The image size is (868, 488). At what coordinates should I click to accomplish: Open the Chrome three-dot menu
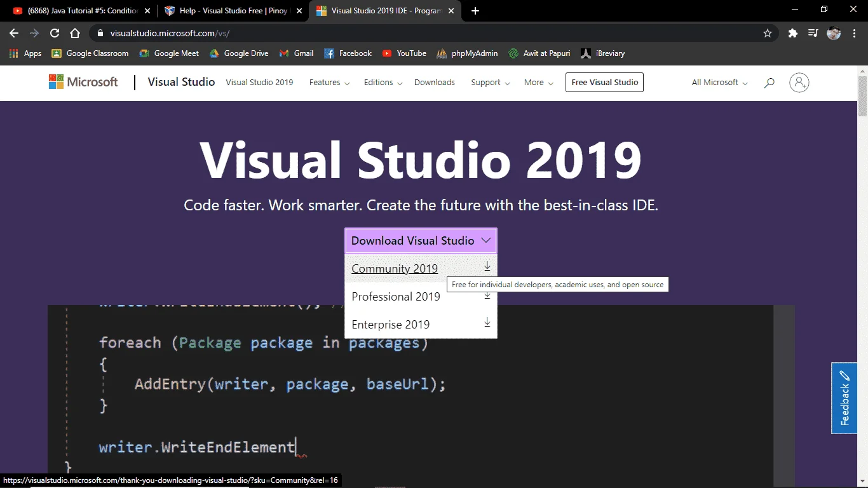854,33
